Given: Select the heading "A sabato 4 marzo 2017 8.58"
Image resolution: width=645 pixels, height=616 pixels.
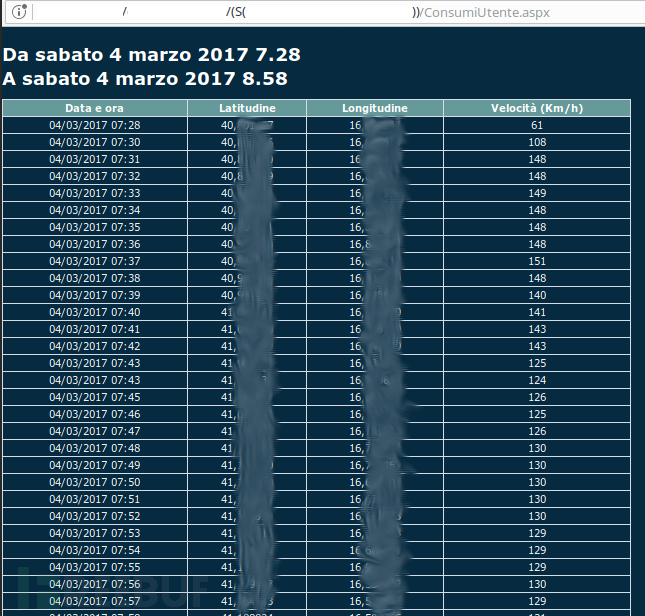Looking at the screenshot, I should pos(145,79).
